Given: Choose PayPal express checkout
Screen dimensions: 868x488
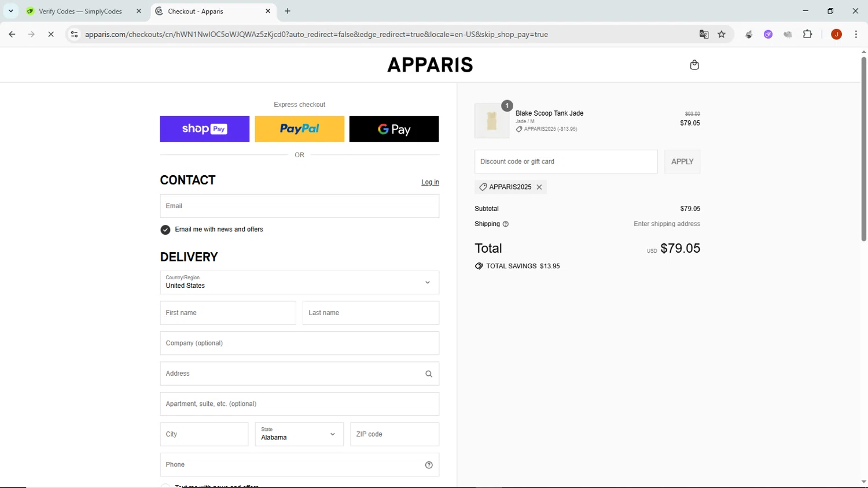Looking at the screenshot, I should 300,129.
